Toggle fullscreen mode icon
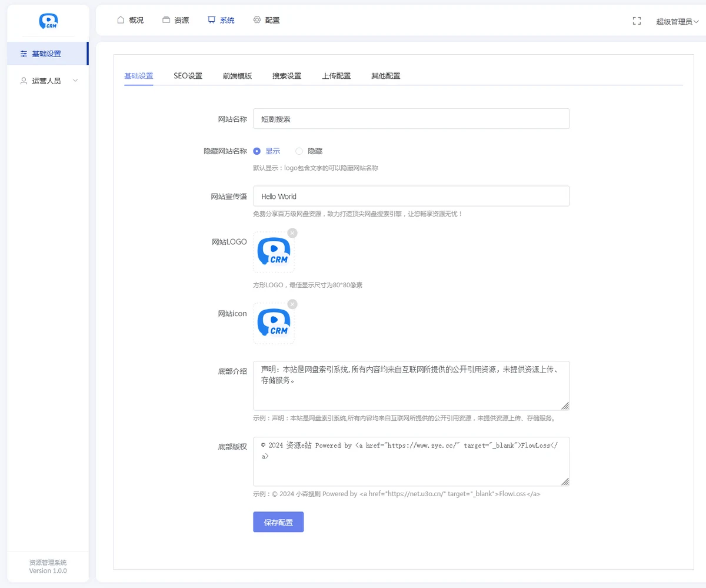 (637, 21)
